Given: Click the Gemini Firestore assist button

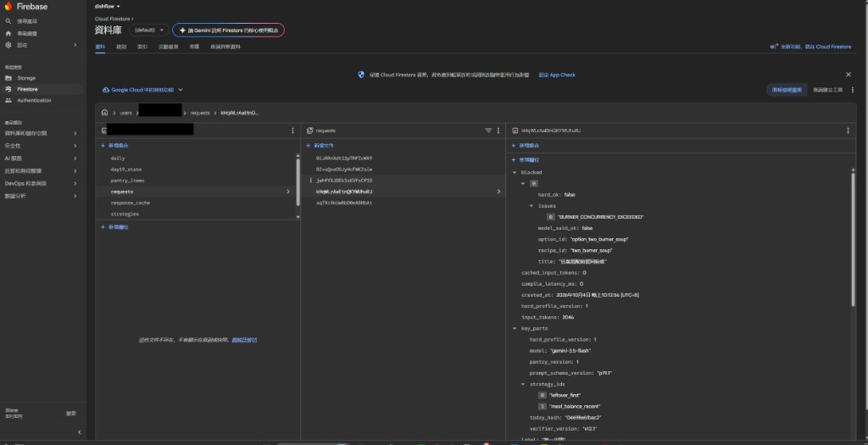Looking at the screenshot, I should (229, 30).
